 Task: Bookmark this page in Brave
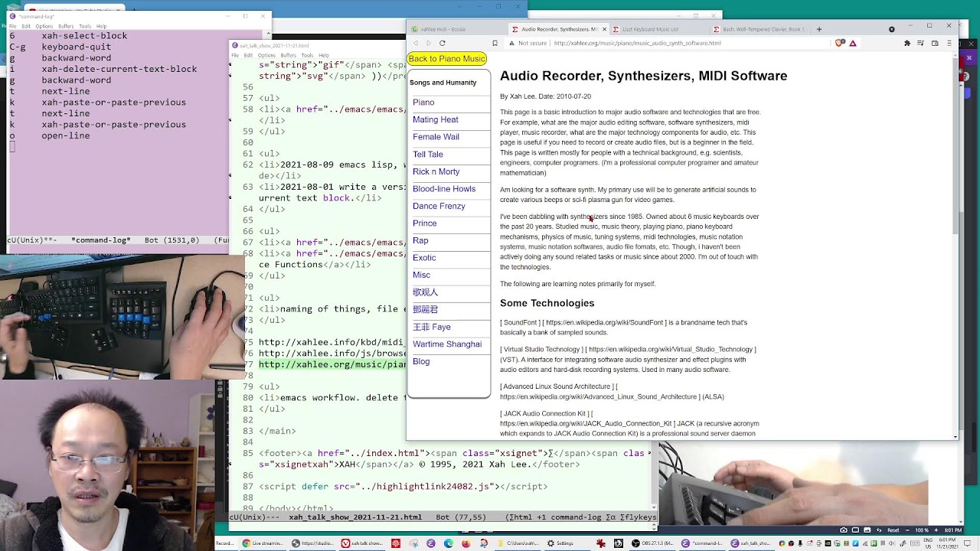(495, 43)
